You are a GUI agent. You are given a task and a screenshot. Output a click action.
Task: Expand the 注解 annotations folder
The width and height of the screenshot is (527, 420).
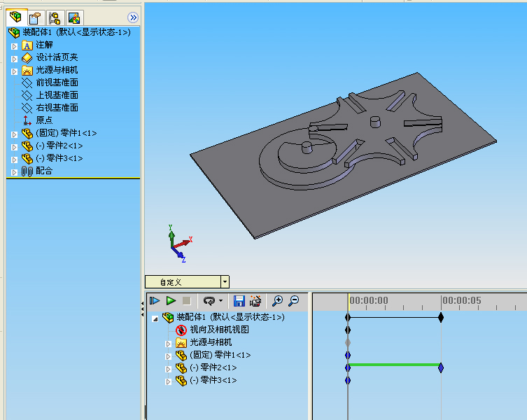pos(14,46)
